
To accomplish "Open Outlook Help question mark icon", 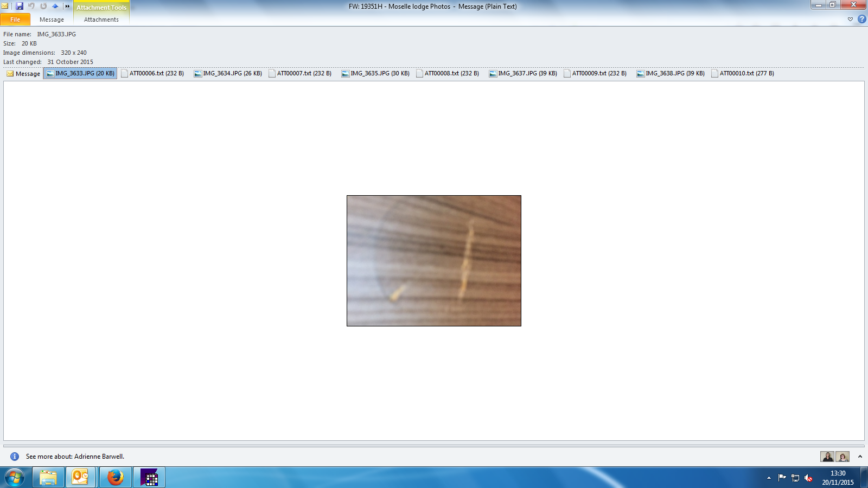I will click(x=861, y=20).
